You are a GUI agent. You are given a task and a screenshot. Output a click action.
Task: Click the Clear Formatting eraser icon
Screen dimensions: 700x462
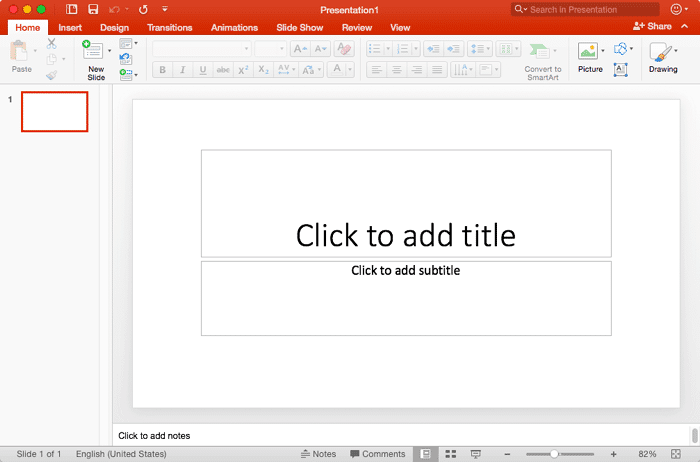[344, 49]
